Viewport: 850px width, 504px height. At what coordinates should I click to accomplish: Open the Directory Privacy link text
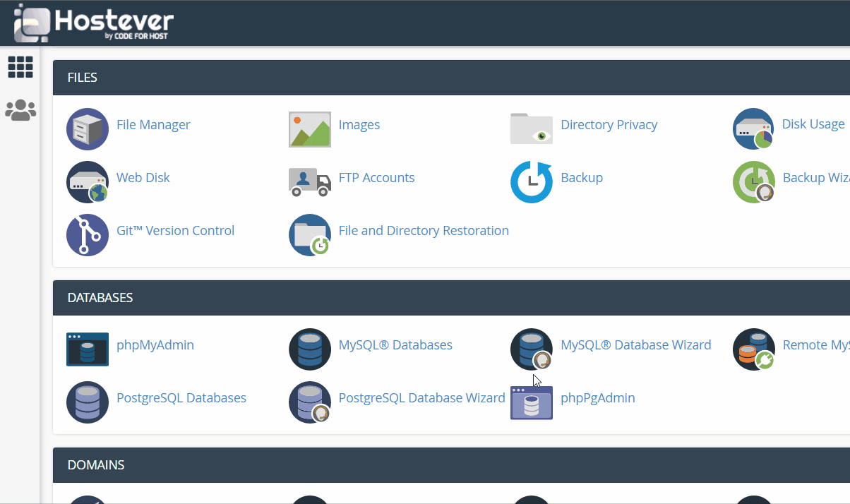[609, 125]
